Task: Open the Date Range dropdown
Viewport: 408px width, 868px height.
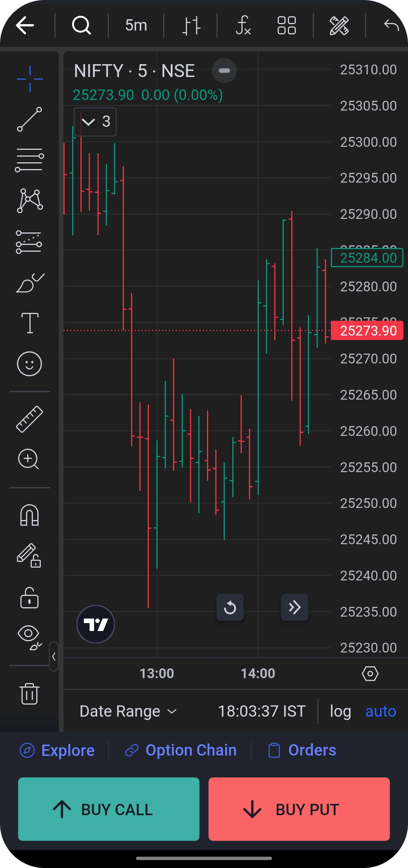Action: pyautogui.click(x=128, y=711)
